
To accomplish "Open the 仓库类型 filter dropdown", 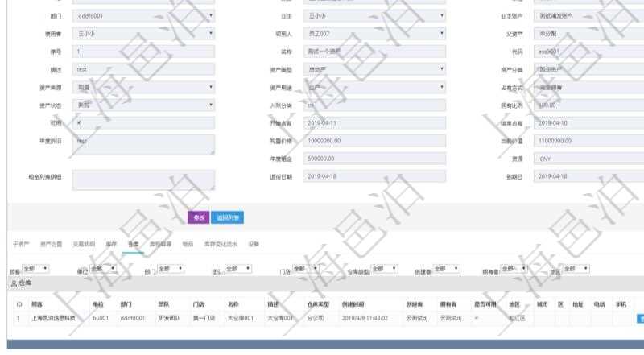I will pos(383,269).
